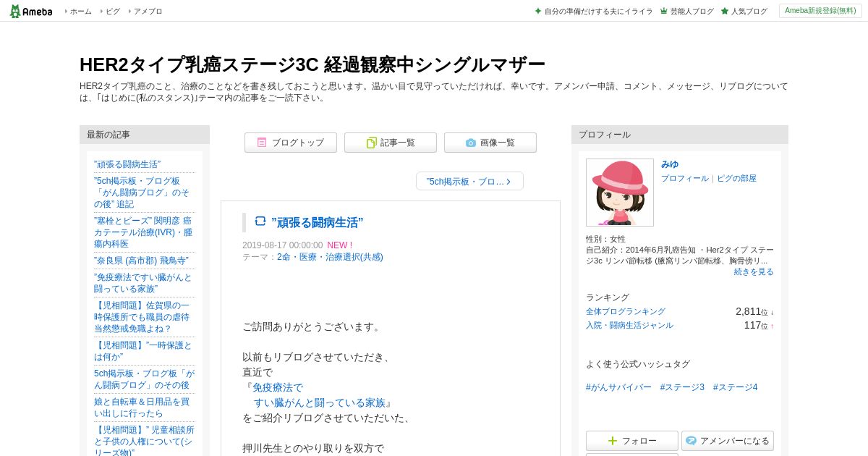This screenshot has width=868, height=456.
Task: Click the crown icon beside 芸能人ブログ
Action: pos(664,12)
